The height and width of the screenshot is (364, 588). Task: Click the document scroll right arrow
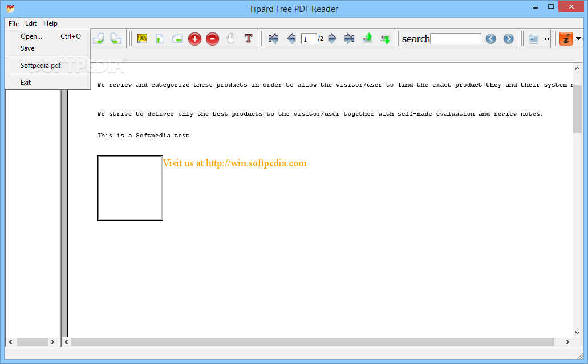pos(567,342)
